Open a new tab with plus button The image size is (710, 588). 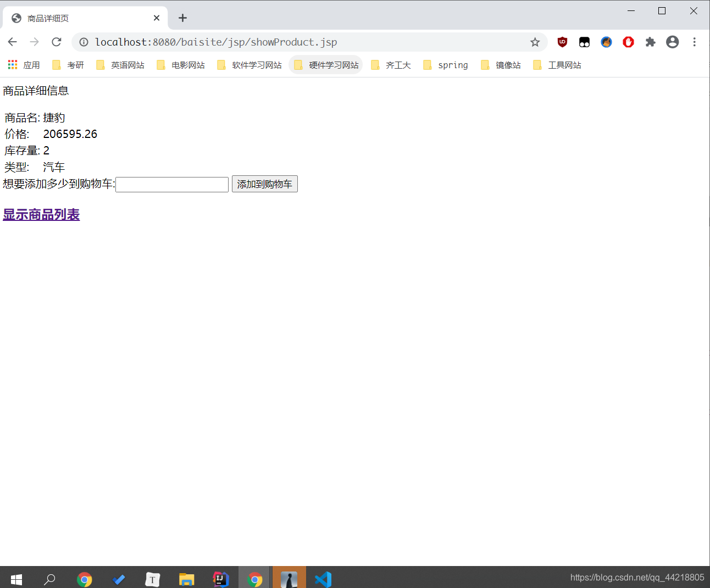(182, 18)
